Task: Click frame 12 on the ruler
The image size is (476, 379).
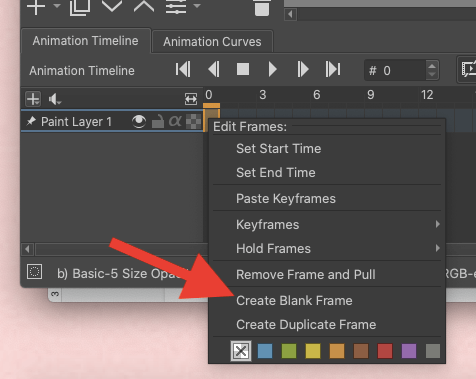Action: point(427,95)
